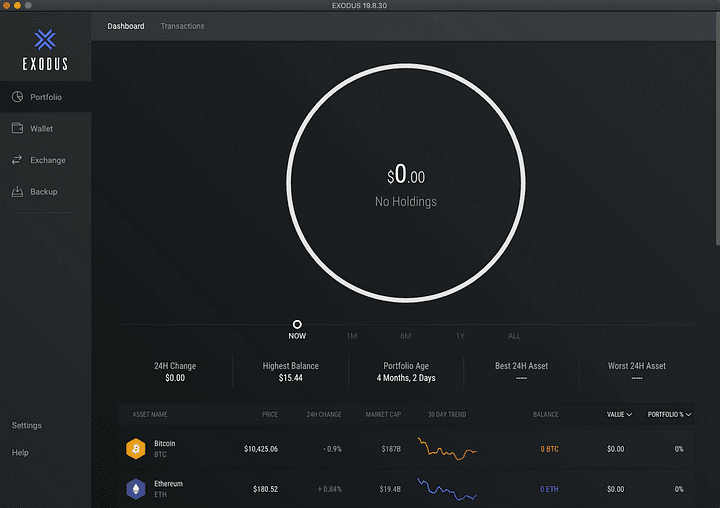
Task: Open Help in the sidebar
Action: (20, 452)
